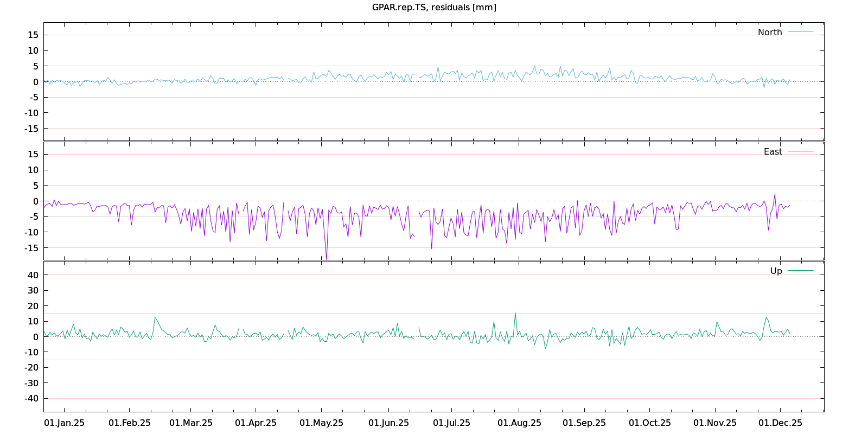Image resolution: width=868 pixels, height=434 pixels.
Task: Select the 01.Feb.25 x-axis date label
Action: click(x=130, y=423)
